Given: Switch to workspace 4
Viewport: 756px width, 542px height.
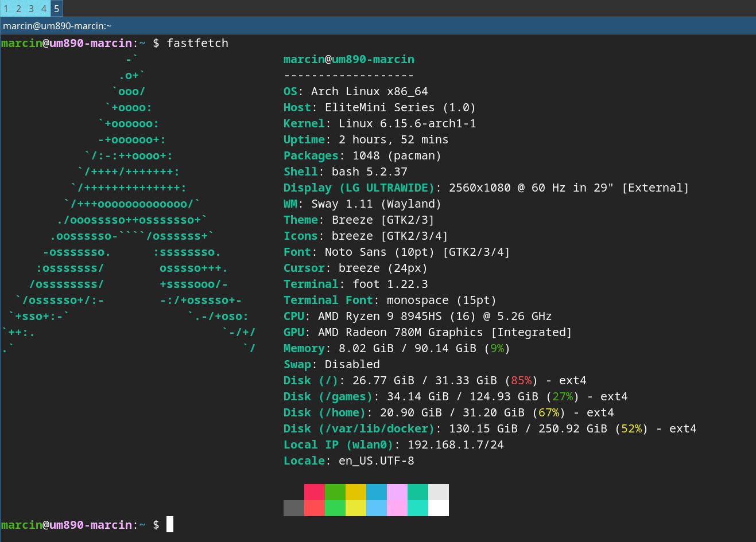Looking at the screenshot, I should pos(44,9).
